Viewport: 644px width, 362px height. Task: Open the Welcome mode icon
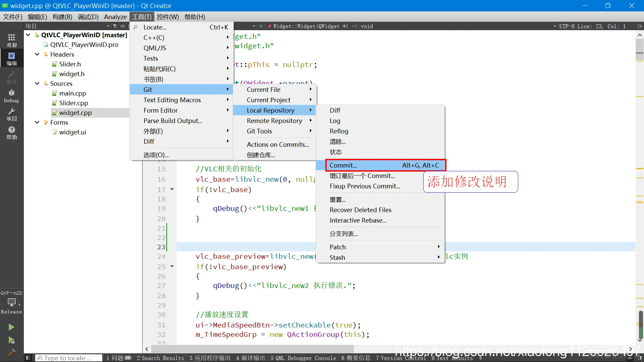(x=11, y=40)
